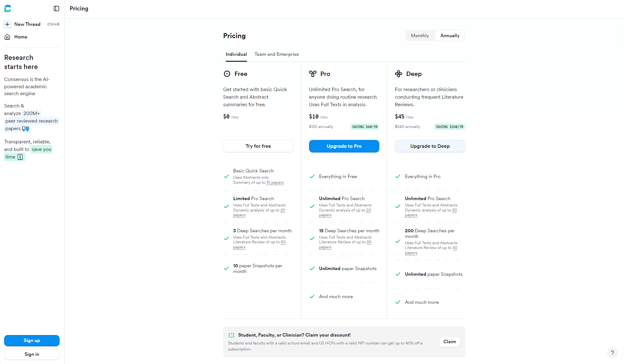Click the Sign in button
The height and width of the screenshot is (364, 624).
tap(32, 354)
